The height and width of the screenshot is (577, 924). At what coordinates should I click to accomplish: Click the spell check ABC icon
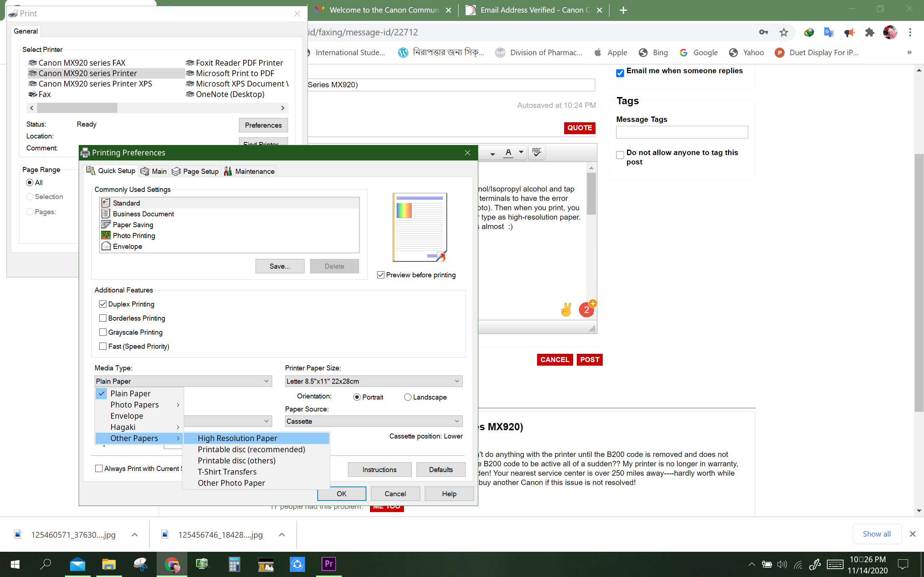coord(536,152)
